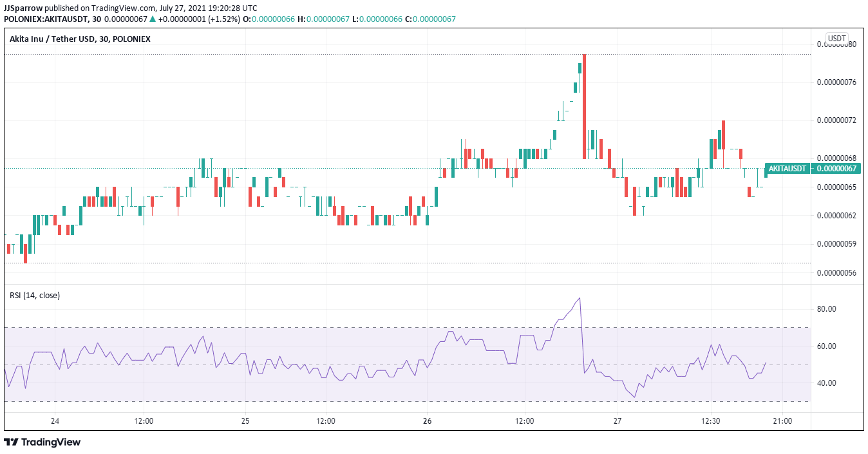Image resolution: width=868 pixels, height=454 pixels.
Task: Click the tall red candle at the price peak
Action: pos(584,106)
